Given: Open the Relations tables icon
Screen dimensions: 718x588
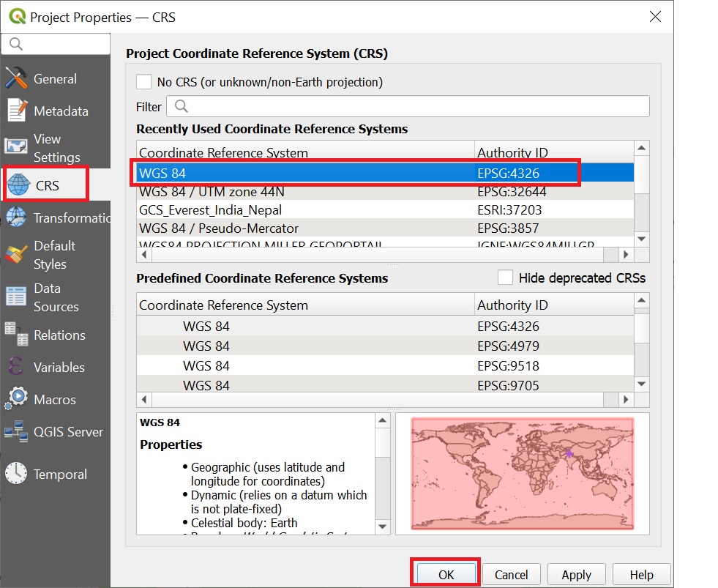Looking at the screenshot, I should 16,334.
